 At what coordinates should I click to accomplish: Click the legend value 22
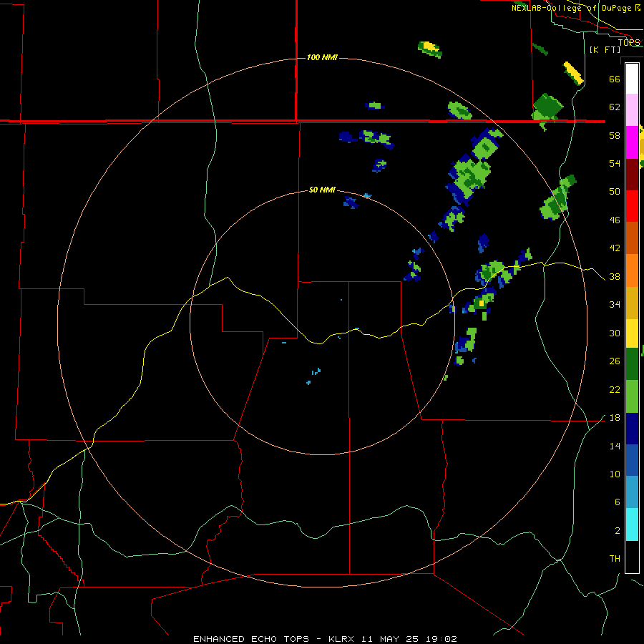(615, 389)
